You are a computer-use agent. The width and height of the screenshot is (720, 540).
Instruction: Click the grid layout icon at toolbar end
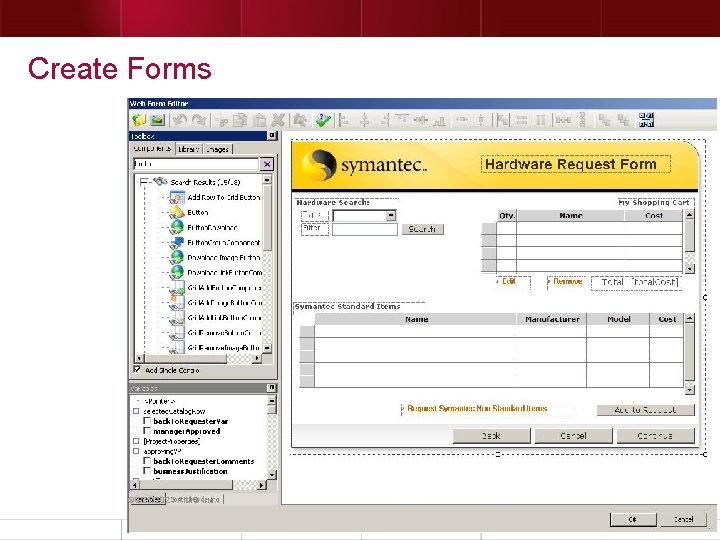click(646, 120)
